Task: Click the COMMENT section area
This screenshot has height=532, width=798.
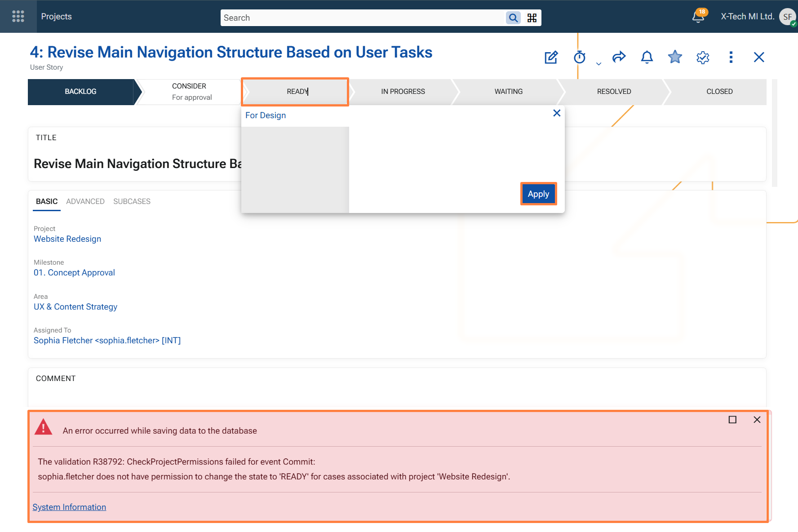Action: tap(397, 387)
